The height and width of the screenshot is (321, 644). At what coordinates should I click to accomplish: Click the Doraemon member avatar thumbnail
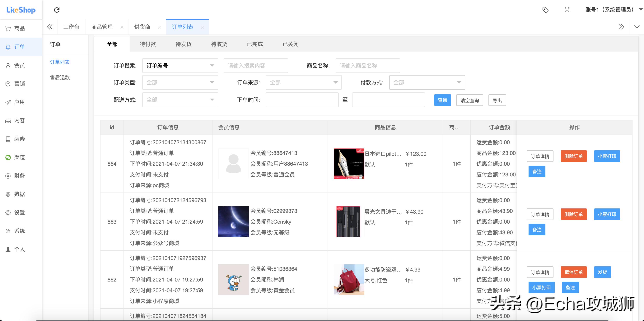point(233,279)
